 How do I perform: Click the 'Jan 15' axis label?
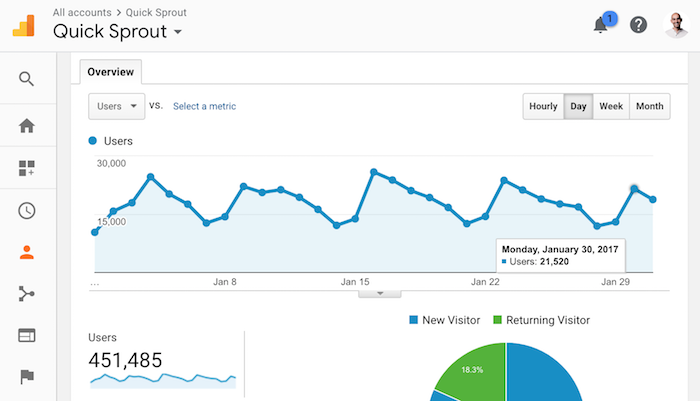click(355, 282)
